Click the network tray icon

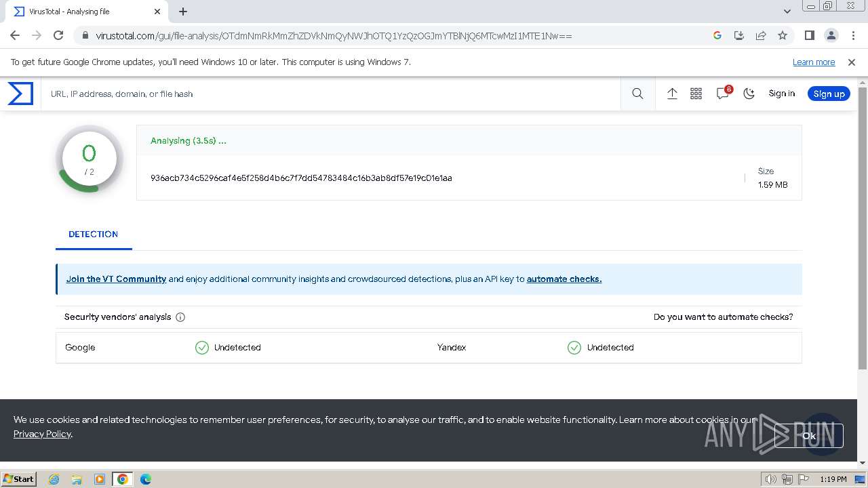pos(787,479)
